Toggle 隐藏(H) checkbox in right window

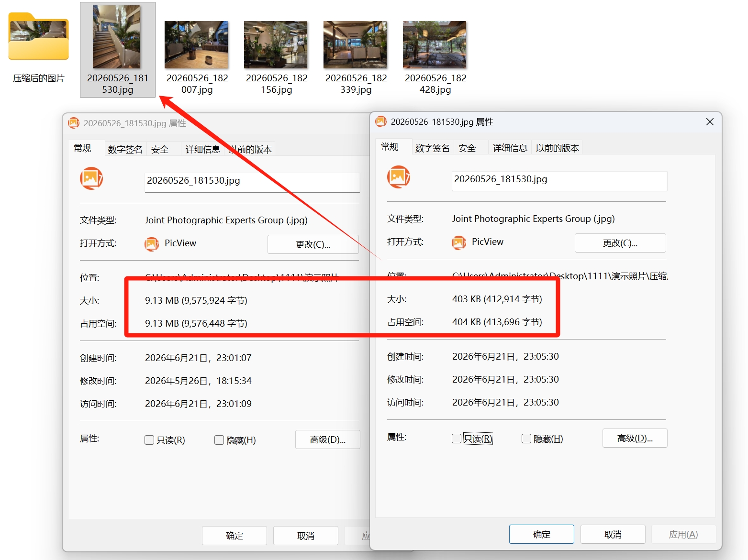tap(526, 439)
